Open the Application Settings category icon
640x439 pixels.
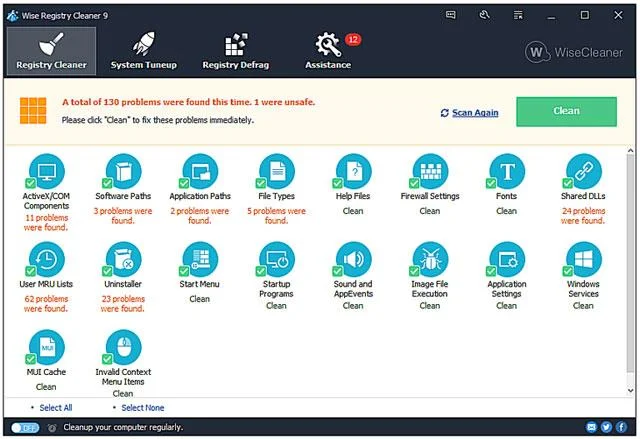507,259
